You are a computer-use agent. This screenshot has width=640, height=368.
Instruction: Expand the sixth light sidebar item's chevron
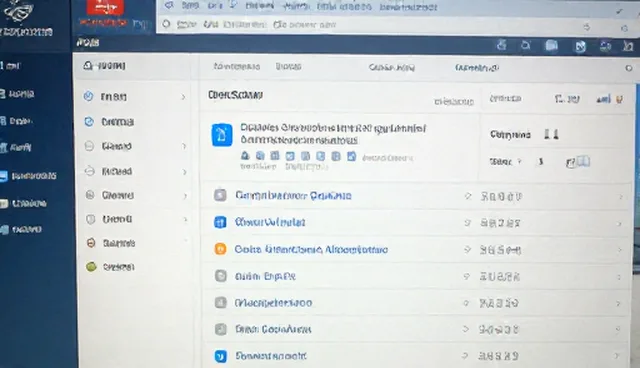tap(185, 219)
